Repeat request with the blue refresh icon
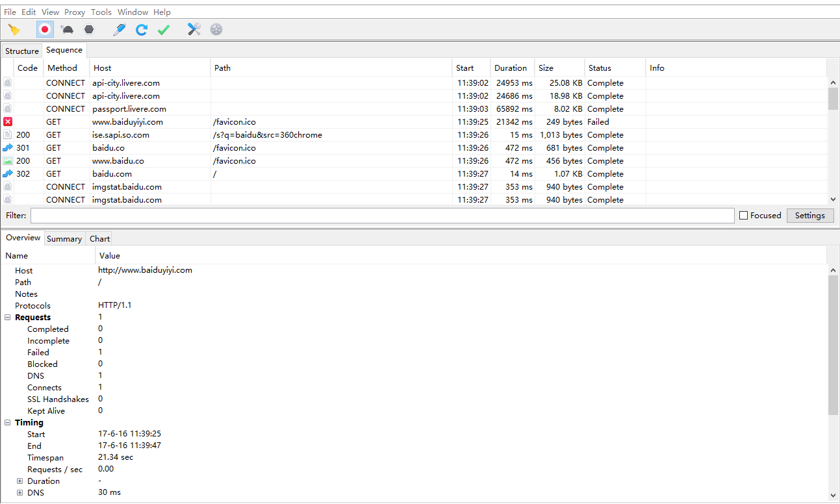Viewport: 840px width, 504px height. click(142, 29)
